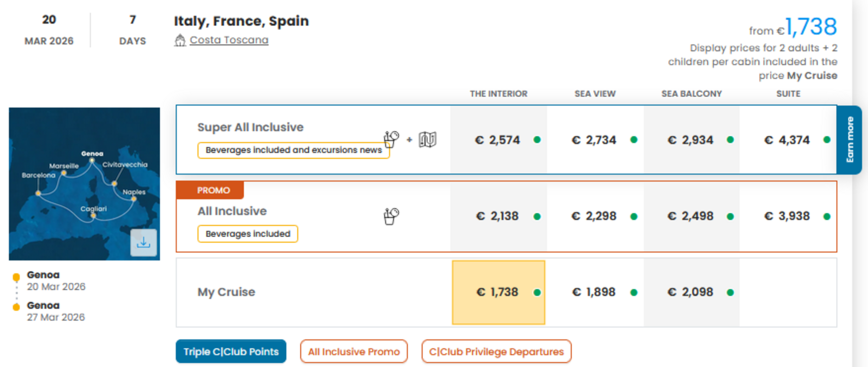Screen dimensions: 868x367
Task: Pick Super All Inclusive Sea View € 2,734
Action: (595, 140)
